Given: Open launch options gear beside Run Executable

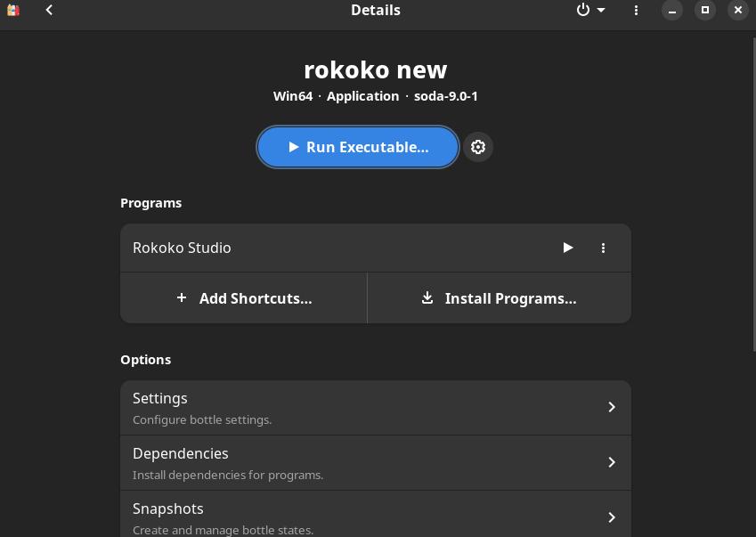Looking at the screenshot, I should (x=478, y=147).
